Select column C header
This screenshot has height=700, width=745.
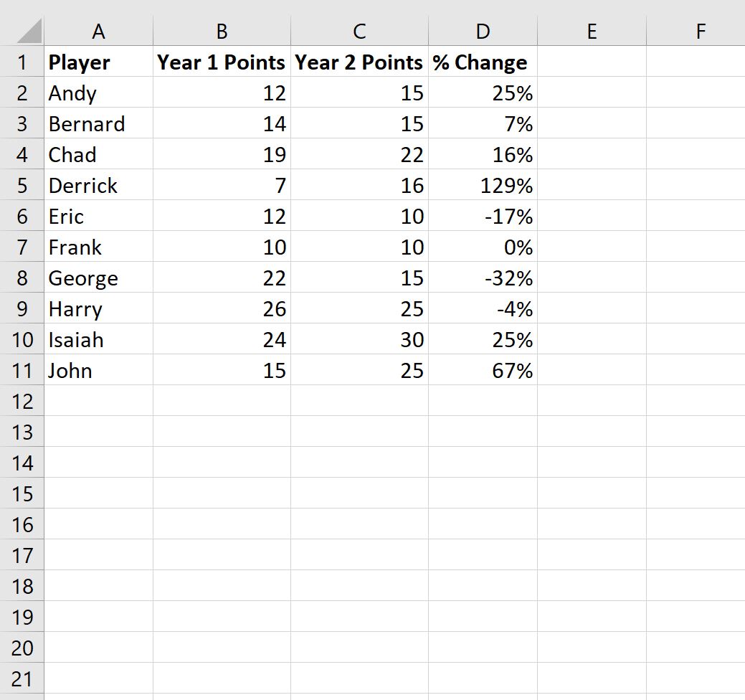pyautogui.click(x=359, y=32)
